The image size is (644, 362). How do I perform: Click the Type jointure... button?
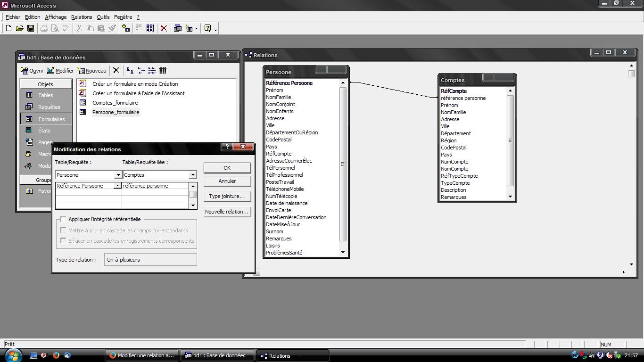(227, 196)
